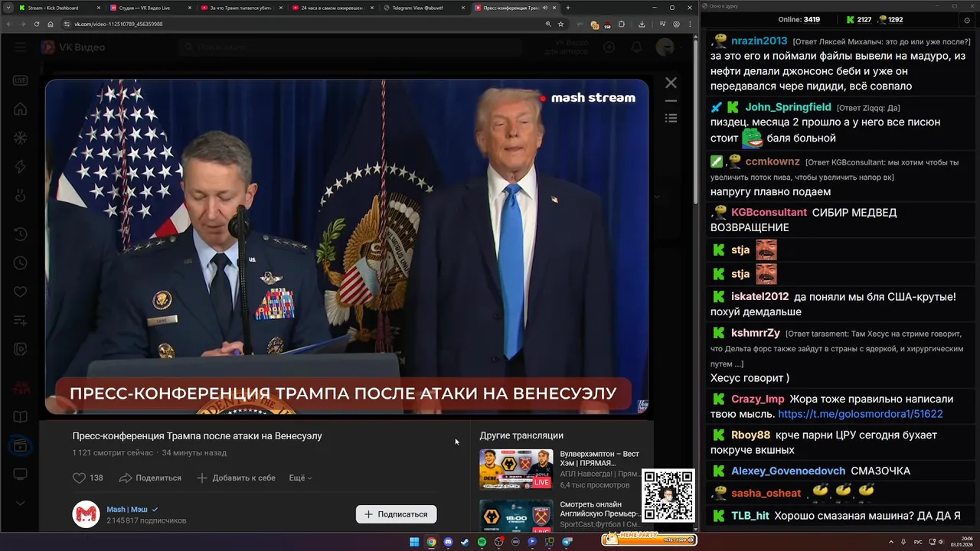
Task: Open VK sidebar history icon
Action: [x=20, y=234]
